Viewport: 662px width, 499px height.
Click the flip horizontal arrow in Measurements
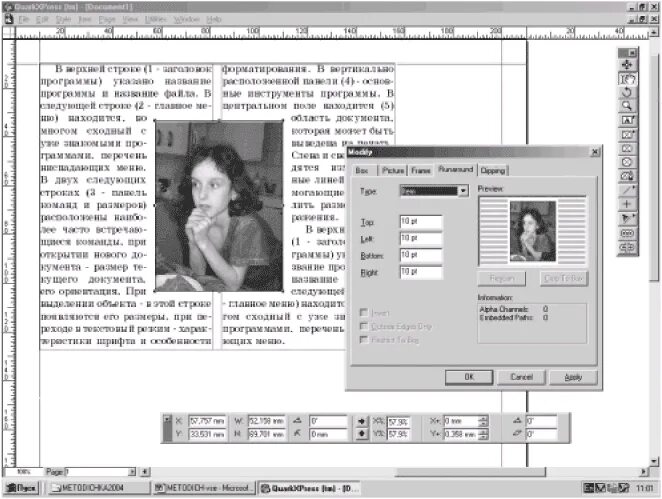(x=362, y=421)
